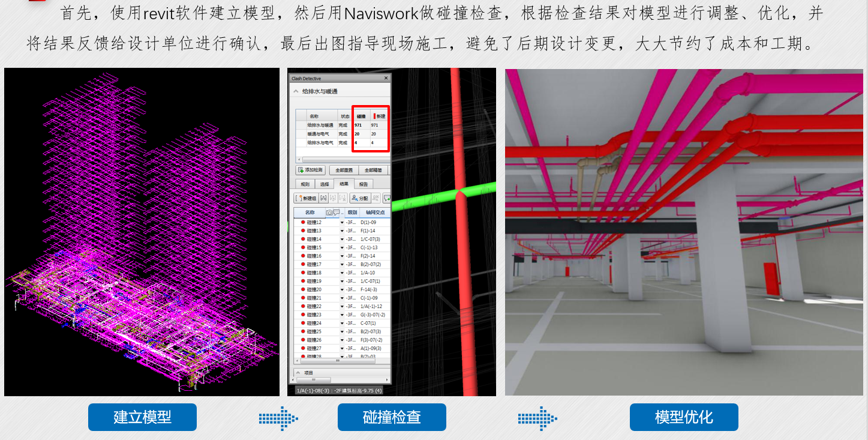Open status dropdown for 碰撞19
Viewport: 868px width, 440px height.
click(343, 281)
